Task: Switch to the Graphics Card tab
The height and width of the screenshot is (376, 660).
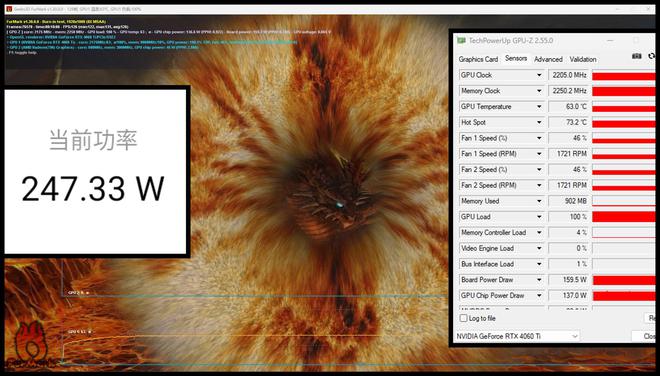Action: click(478, 59)
